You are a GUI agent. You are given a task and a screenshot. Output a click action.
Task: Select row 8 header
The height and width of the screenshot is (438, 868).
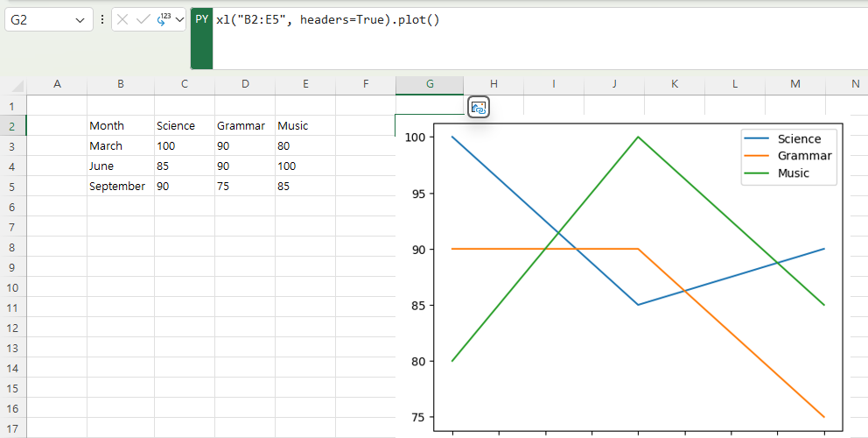pos(13,247)
